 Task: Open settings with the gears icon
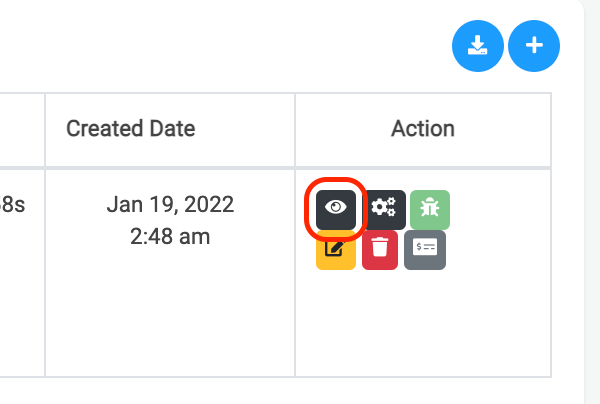[384, 208]
